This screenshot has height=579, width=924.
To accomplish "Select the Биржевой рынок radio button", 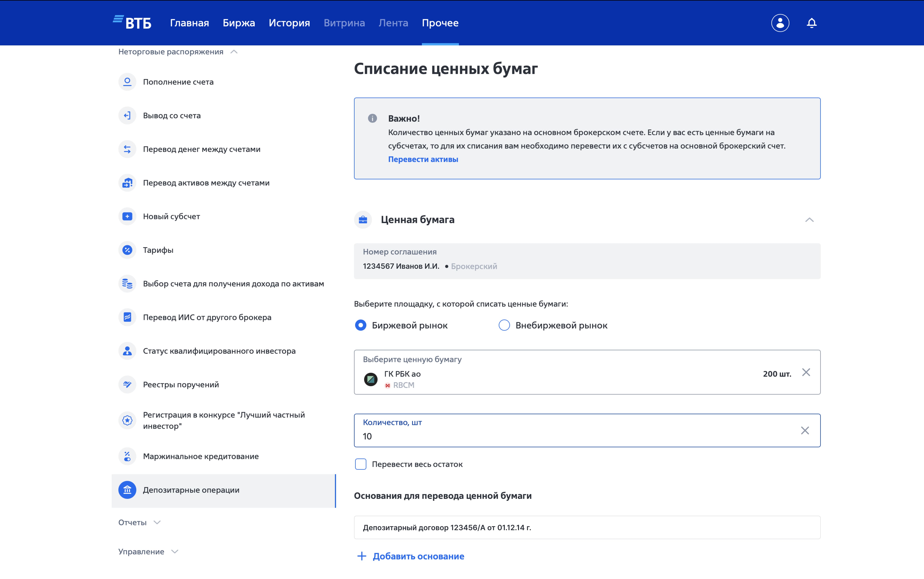I will pos(360,325).
